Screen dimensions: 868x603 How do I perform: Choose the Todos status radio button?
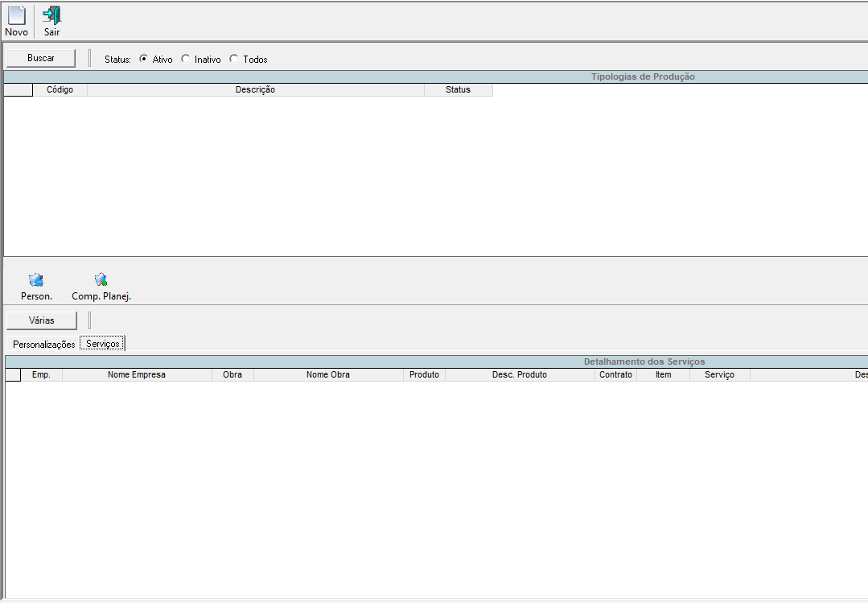coord(234,59)
